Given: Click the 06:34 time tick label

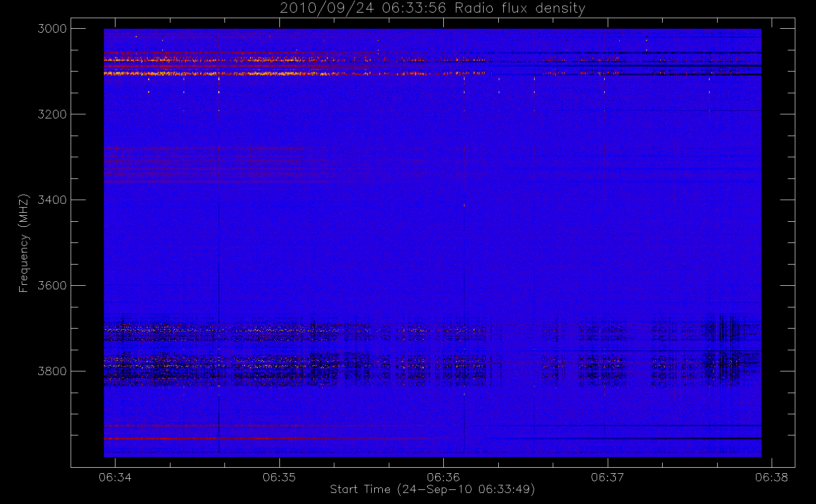Looking at the screenshot, I should (115, 477).
